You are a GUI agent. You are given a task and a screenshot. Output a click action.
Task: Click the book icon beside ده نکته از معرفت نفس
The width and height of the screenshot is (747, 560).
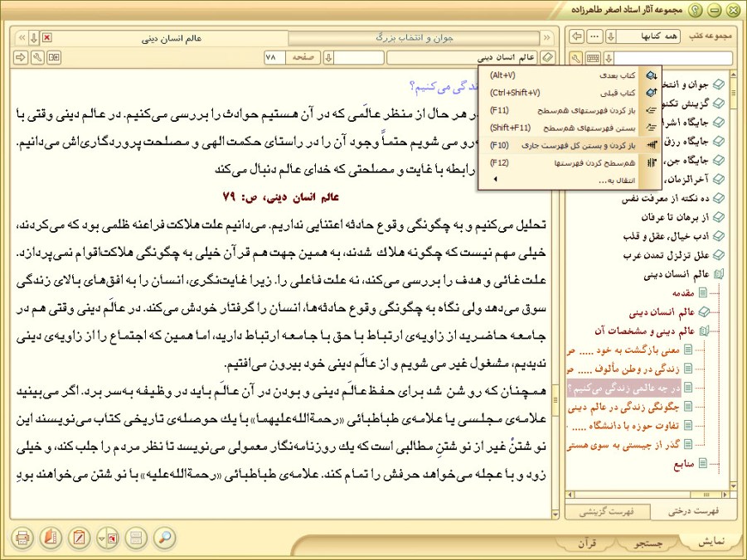[719, 198]
